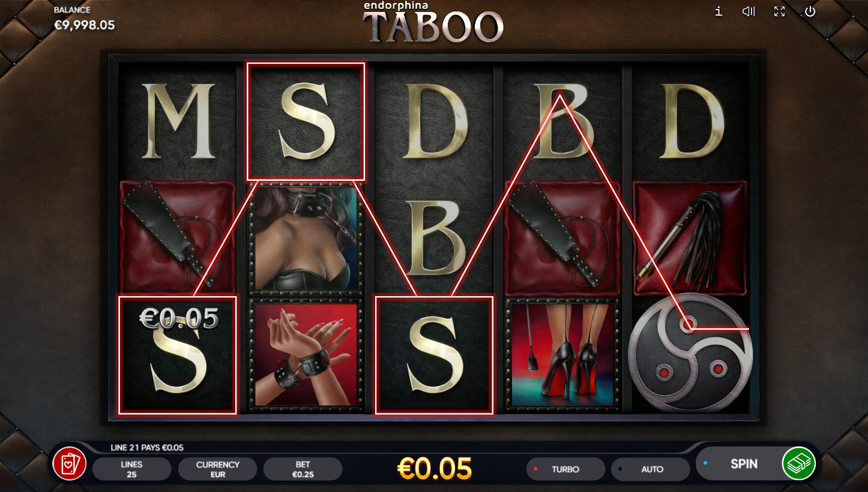Screen dimensions: 868x492
Task: Open the red card gamble icon
Action: [x=70, y=464]
